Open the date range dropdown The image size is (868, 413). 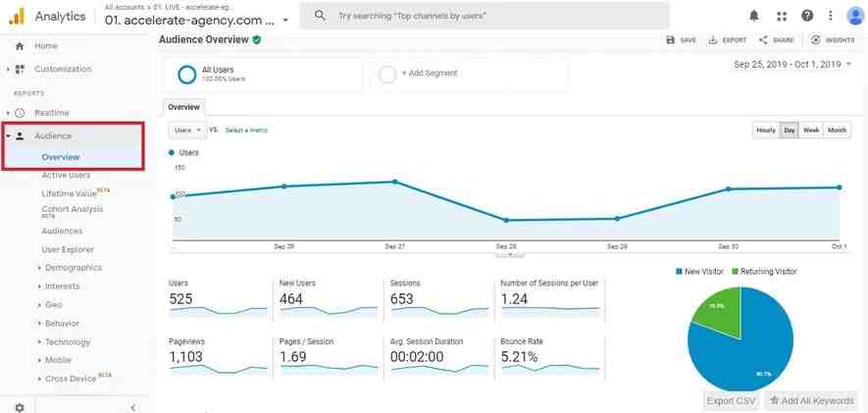pos(792,65)
